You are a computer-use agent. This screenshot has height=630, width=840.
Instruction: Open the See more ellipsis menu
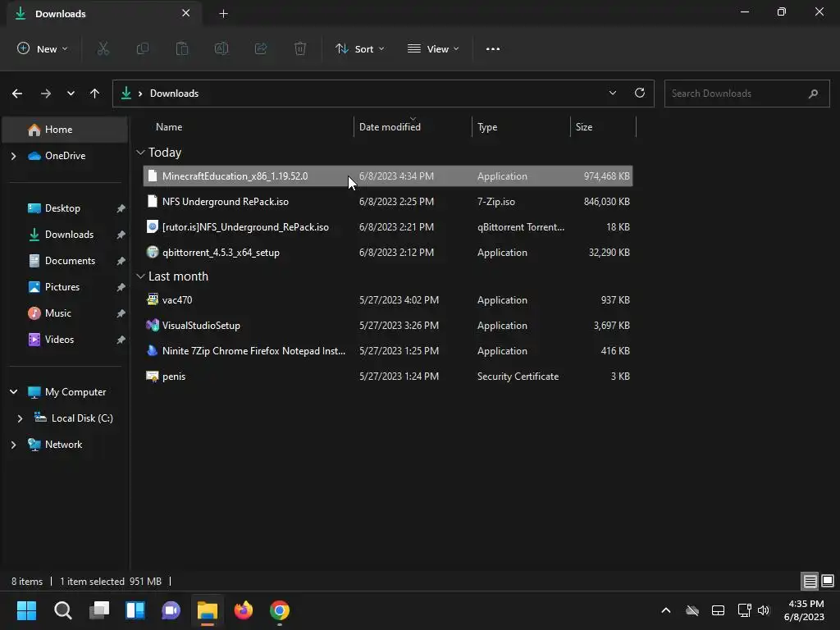(493, 48)
